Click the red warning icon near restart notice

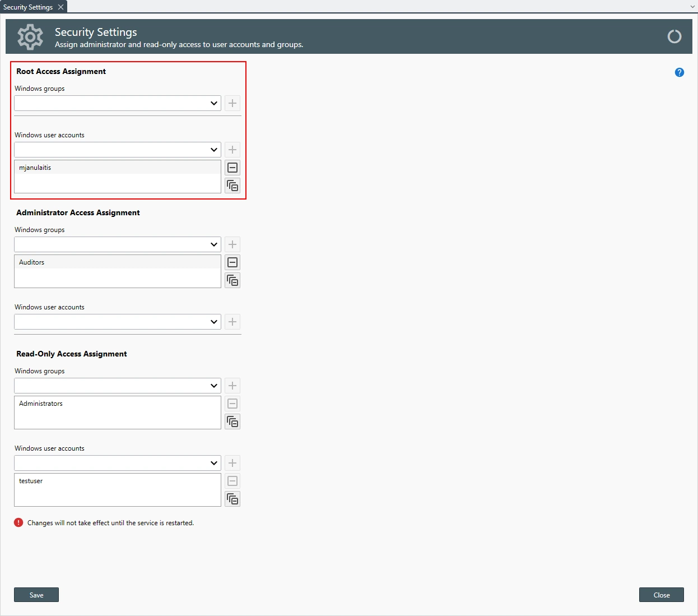coord(18,522)
